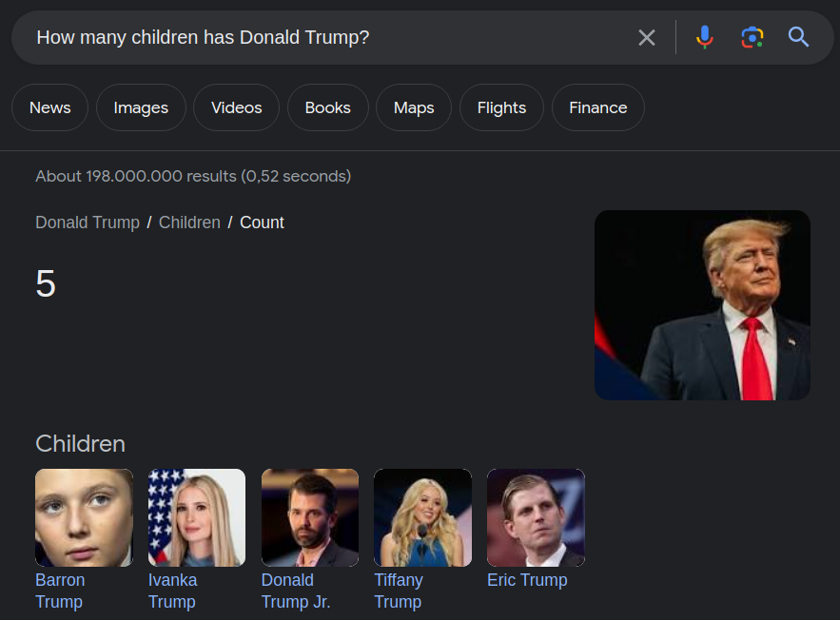Image resolution: width=840 pixels, height=620 pixels.
Task: Open the large Donald Trump portrait
Action: tap(702, 305)
